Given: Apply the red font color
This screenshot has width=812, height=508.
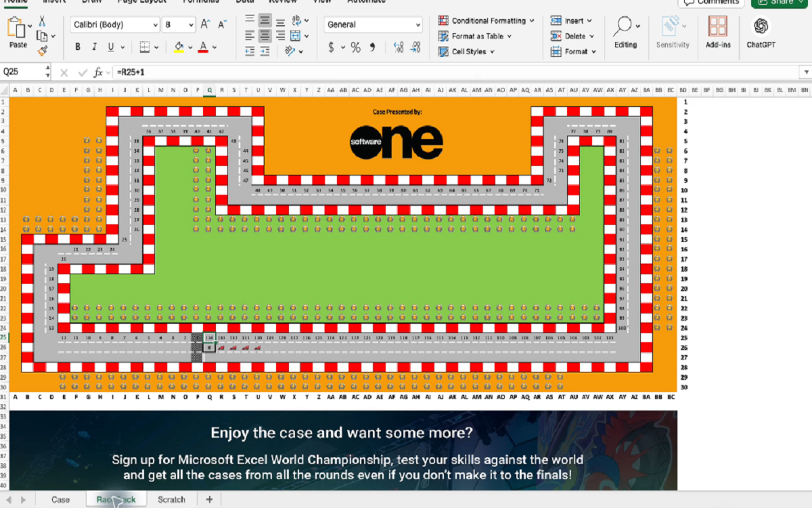Looking at the screenshot, I should pos(203,47).
